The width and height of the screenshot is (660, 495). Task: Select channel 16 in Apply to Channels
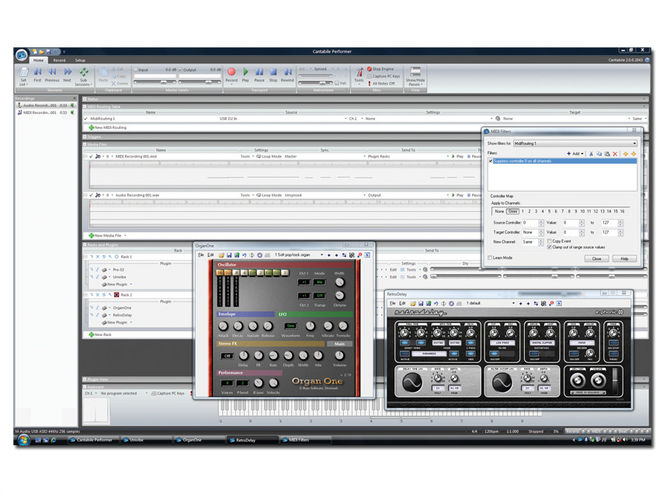pos(622,211)
